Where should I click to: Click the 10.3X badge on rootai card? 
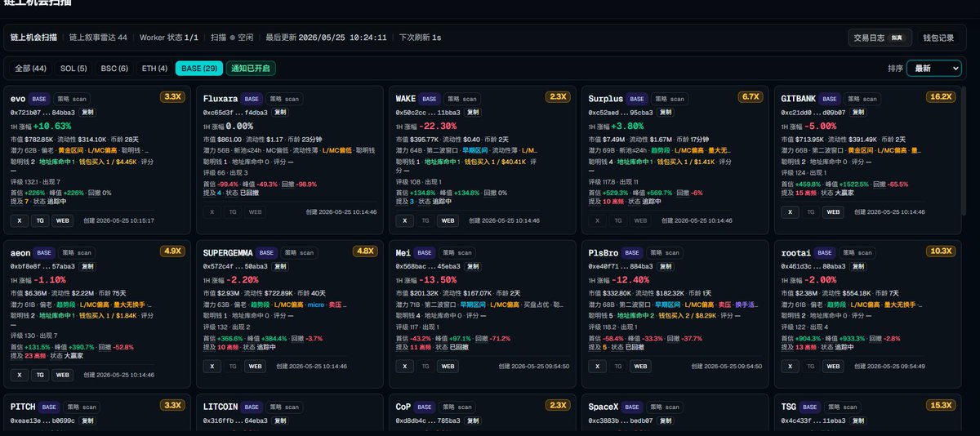tap(940, 251)
